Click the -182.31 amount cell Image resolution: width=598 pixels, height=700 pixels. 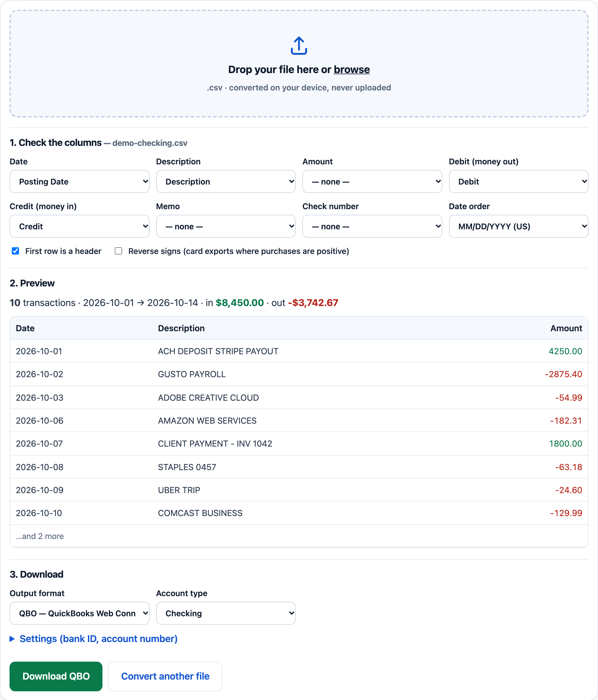(x=566, y=421)
